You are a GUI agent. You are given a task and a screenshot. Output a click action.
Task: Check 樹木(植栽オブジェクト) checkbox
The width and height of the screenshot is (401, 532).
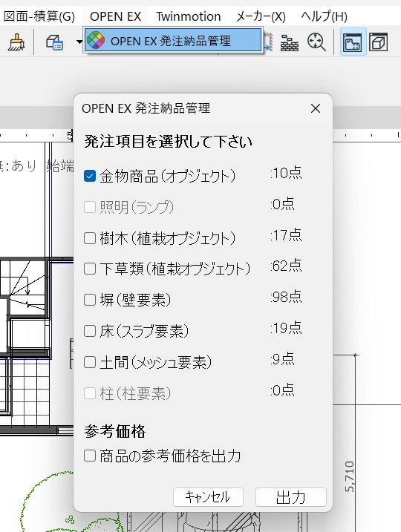(90, 238)
